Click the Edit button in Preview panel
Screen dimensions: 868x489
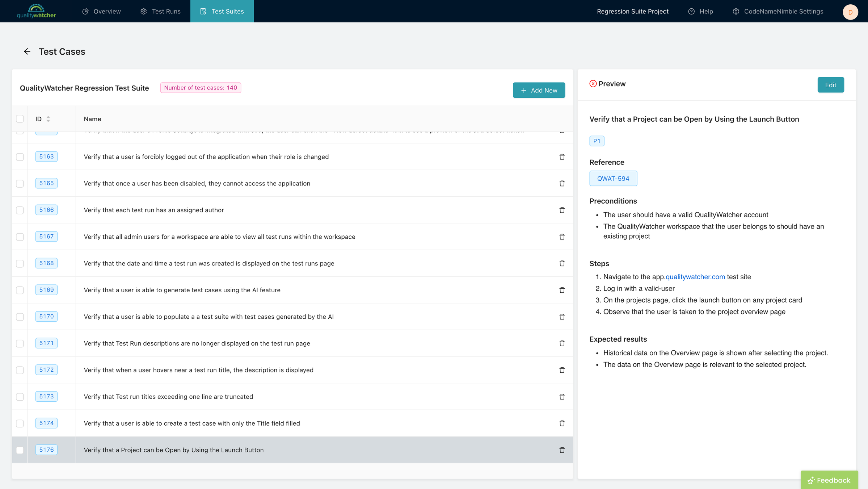(x=831, y=85)
